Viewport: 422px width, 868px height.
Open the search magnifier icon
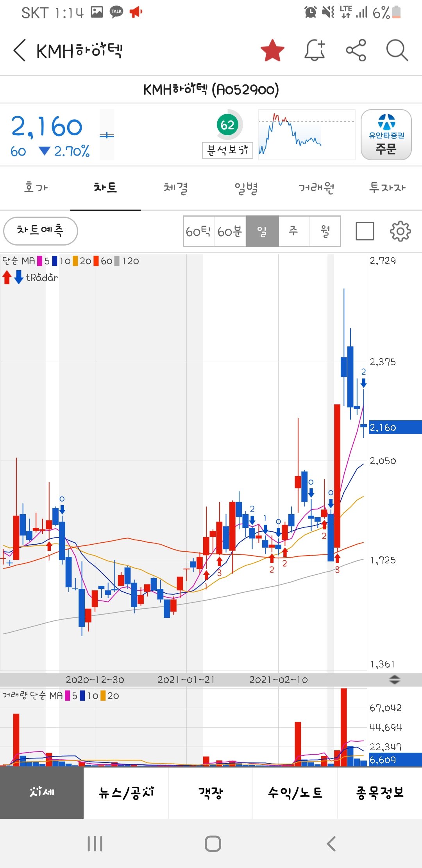coord(397,50)
